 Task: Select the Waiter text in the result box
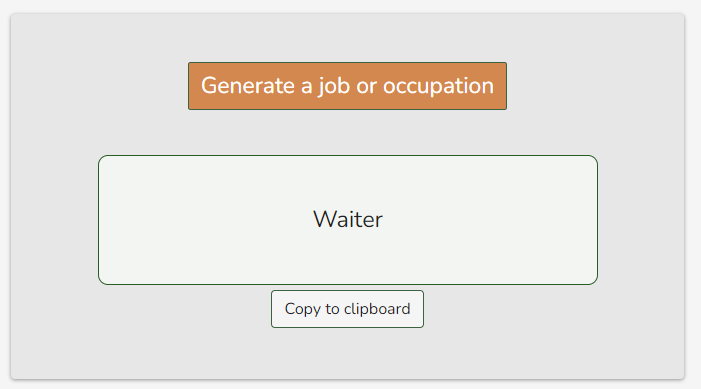point(348,220)
